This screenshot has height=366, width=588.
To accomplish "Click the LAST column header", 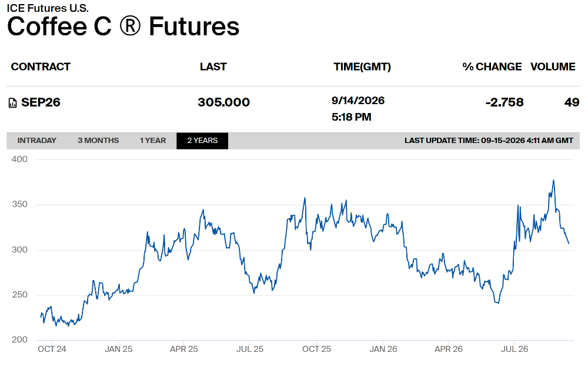I will tap(213, 67).
